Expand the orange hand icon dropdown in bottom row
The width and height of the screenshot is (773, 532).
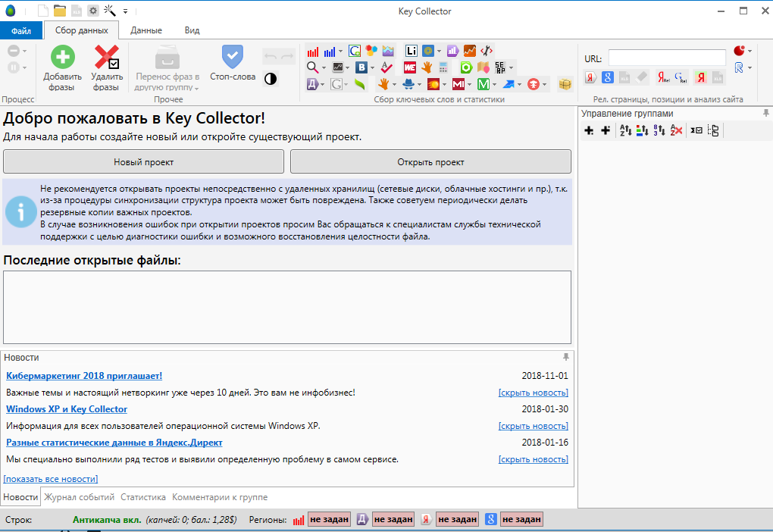click(x=394, y=85)
